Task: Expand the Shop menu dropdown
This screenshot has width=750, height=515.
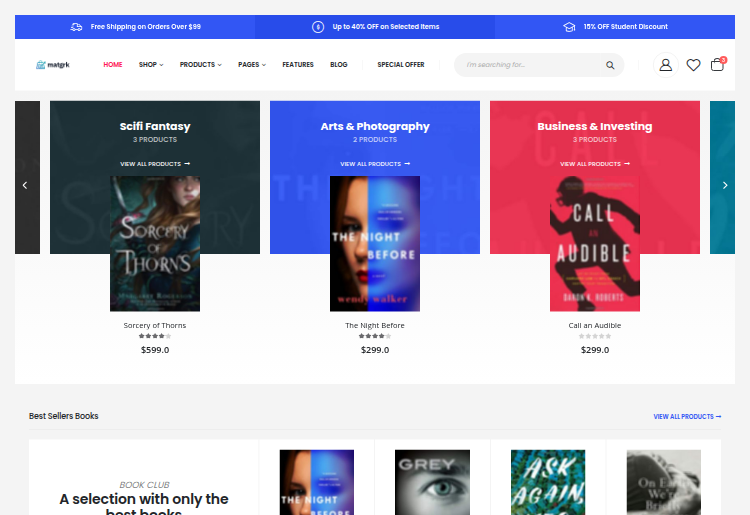Action: coord(151,65)
